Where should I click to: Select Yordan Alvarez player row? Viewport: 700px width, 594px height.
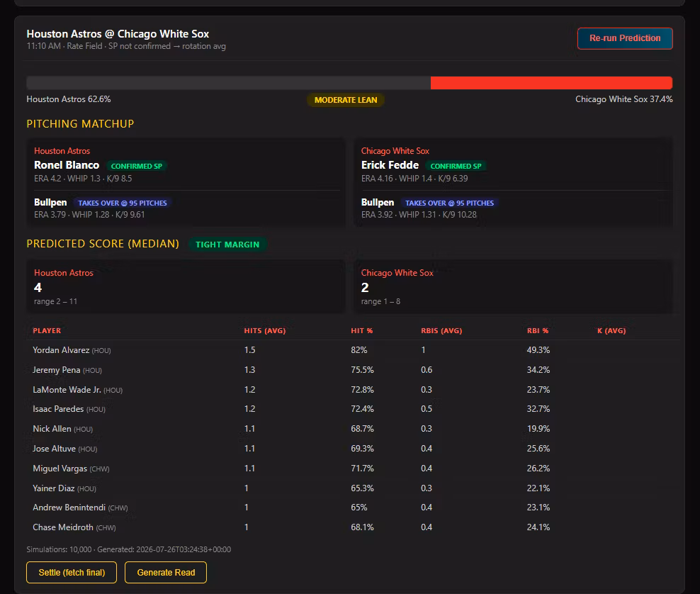[x=353, y=350]
